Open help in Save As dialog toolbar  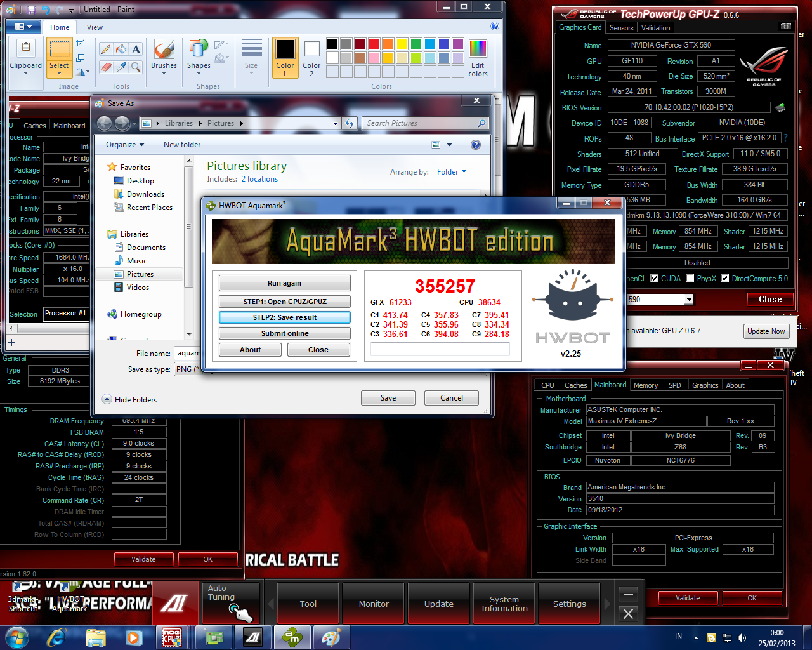(x=476, y=145)
